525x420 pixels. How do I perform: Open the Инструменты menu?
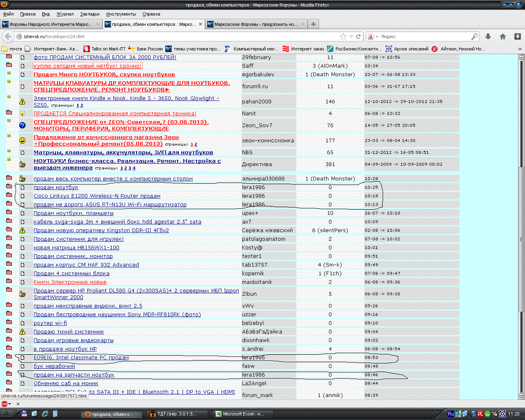121,14
